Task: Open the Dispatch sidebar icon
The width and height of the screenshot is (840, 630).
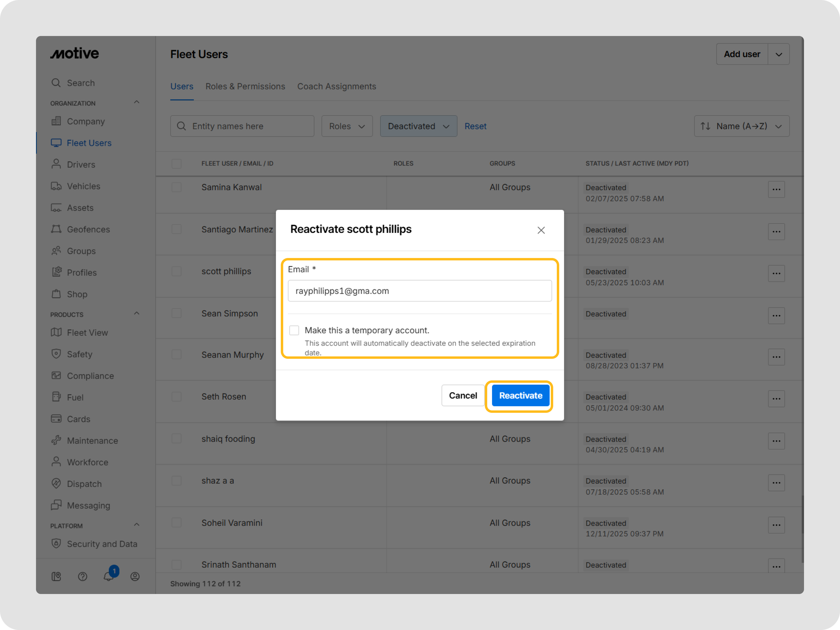Action: click(x=56, y=483)
